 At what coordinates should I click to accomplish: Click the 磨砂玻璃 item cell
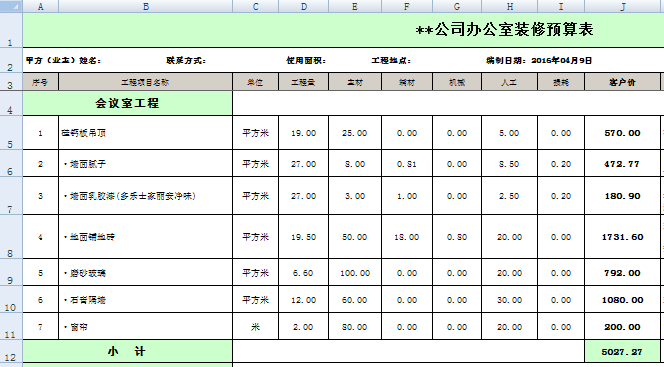pyautogui.click(x=146, y=273)
